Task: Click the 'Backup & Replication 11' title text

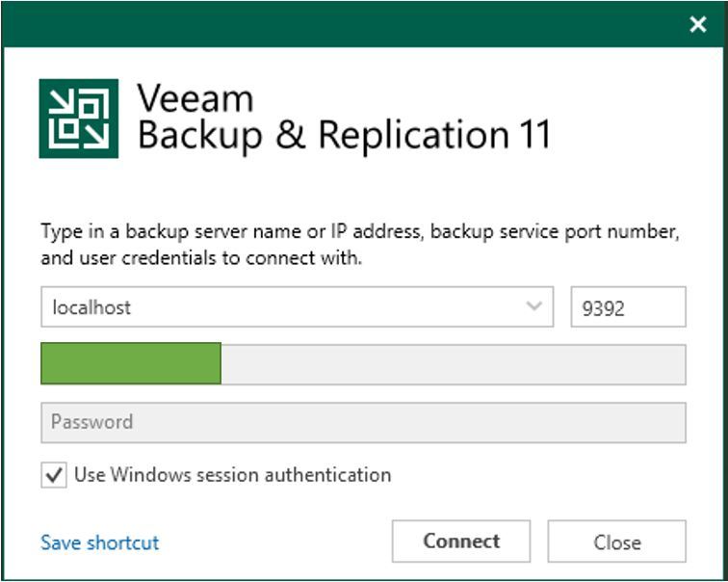Action: (x=344, y=136)
